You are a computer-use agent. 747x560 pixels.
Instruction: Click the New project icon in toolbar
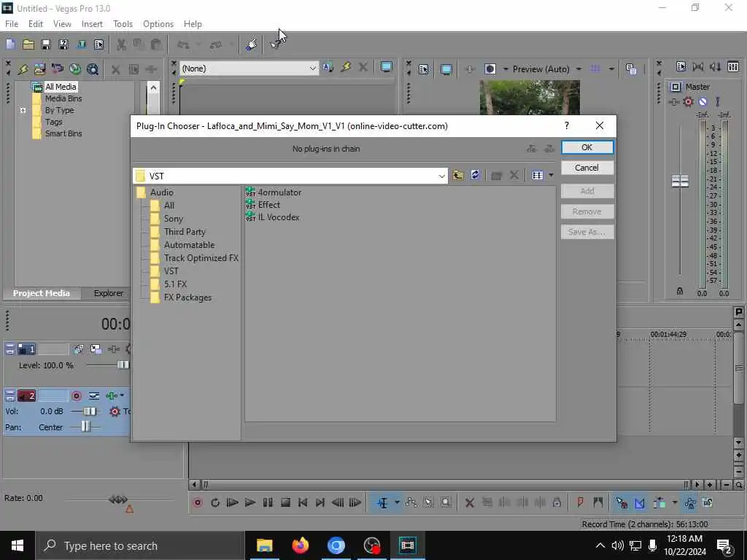10,44
